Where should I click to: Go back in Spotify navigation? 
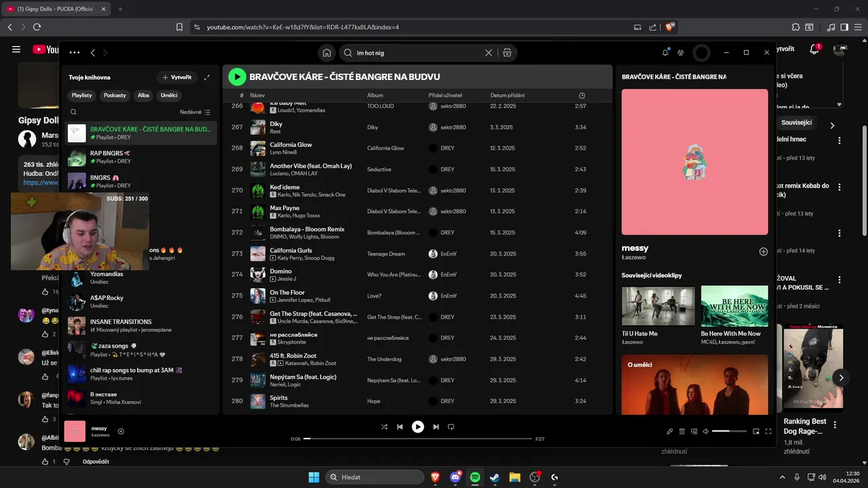tap(93, 53)
